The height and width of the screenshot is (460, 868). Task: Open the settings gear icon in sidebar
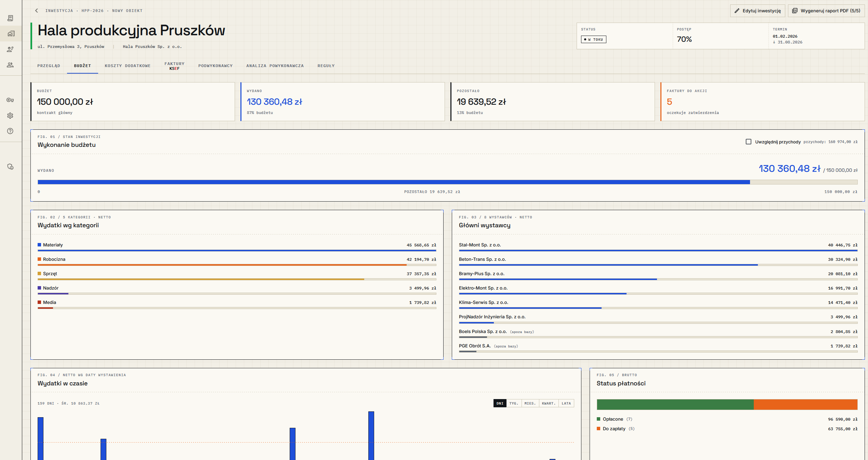tap(11, 116)
